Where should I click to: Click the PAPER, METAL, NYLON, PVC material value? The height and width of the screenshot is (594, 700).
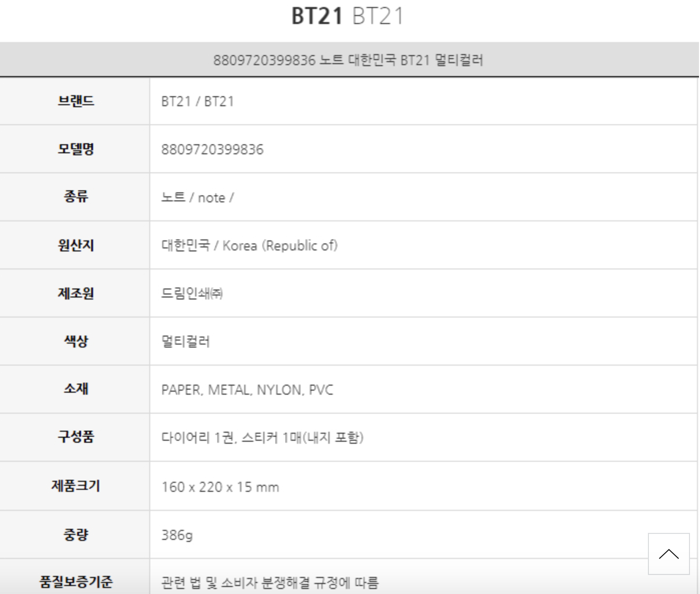[247, 390]
